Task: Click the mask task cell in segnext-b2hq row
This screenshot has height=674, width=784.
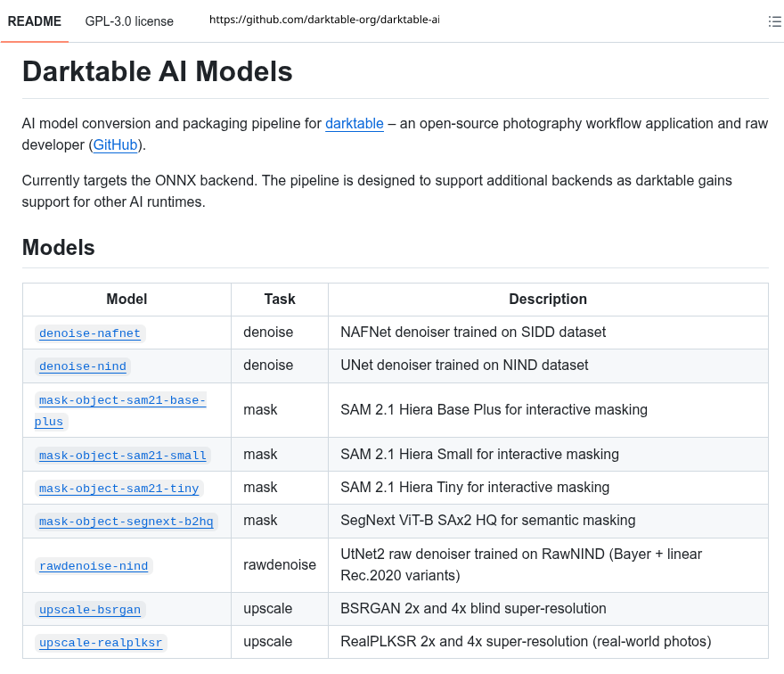Action: pyautogui.click(x=280, y=521)
